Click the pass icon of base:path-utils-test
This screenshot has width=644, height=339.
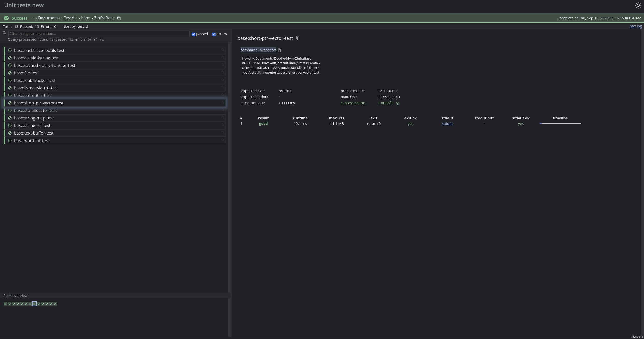[x=10, y=95]
